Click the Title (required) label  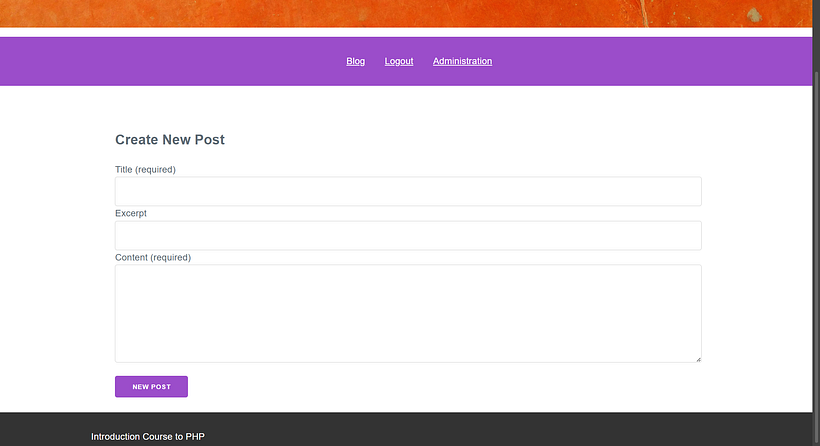[145, 169]
